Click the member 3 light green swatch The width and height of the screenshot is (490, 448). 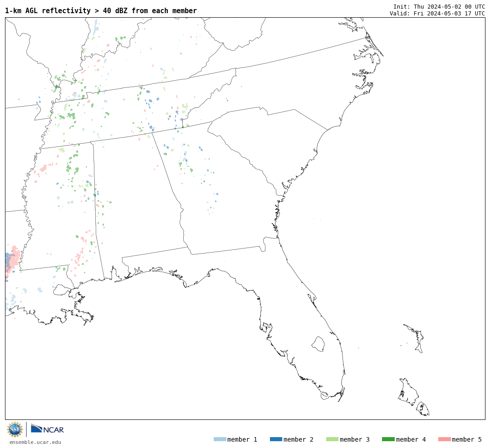[x=332, y=439]
